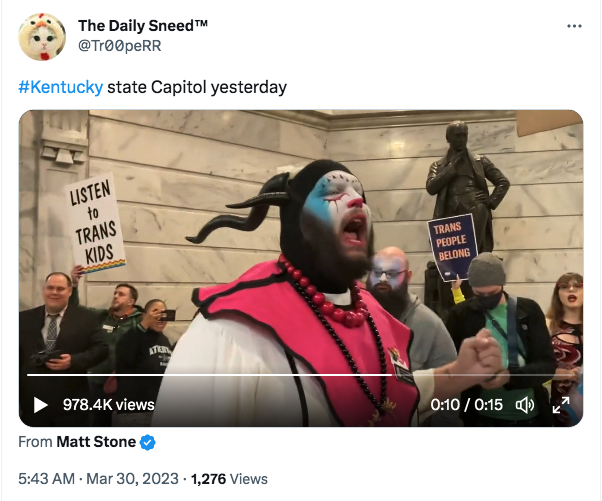Expand the video to fullscreen
This screenshot has width=602, height=501.
561,405
